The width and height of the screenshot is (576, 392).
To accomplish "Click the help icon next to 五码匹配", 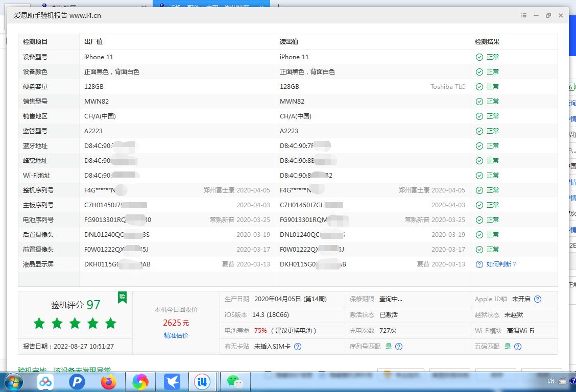I will point(518,347).
